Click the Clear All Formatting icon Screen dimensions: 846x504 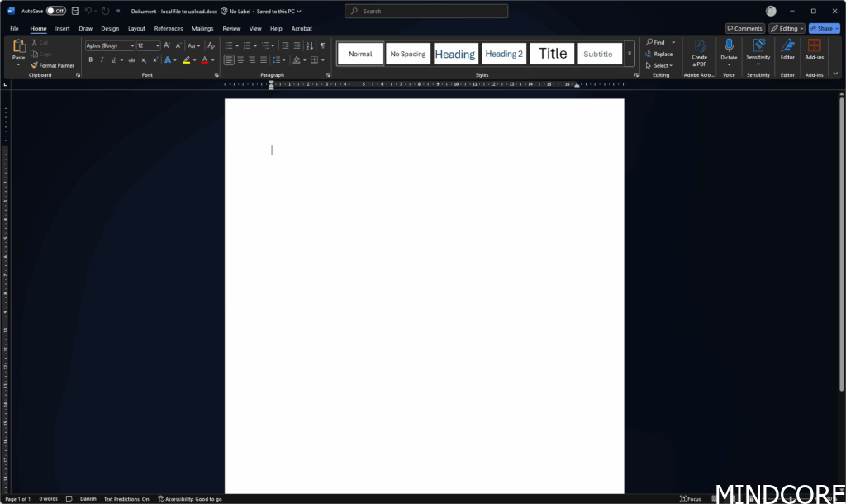[x=211, y=45]
